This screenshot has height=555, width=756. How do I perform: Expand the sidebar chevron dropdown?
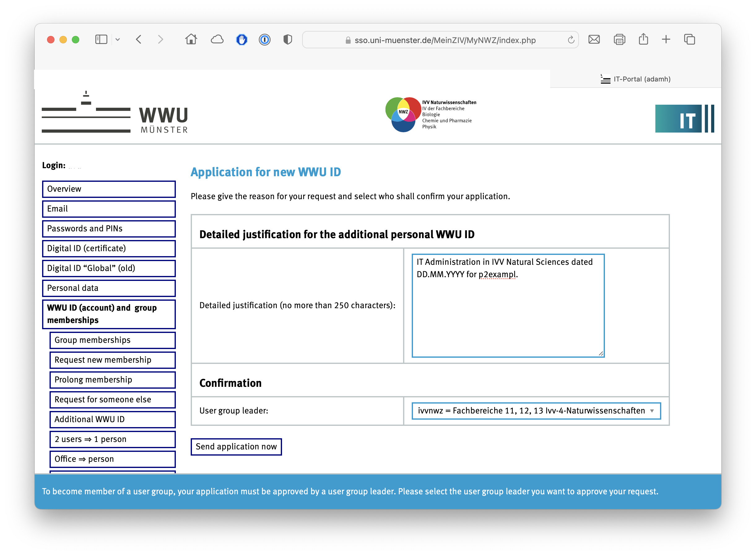(118, 40)
